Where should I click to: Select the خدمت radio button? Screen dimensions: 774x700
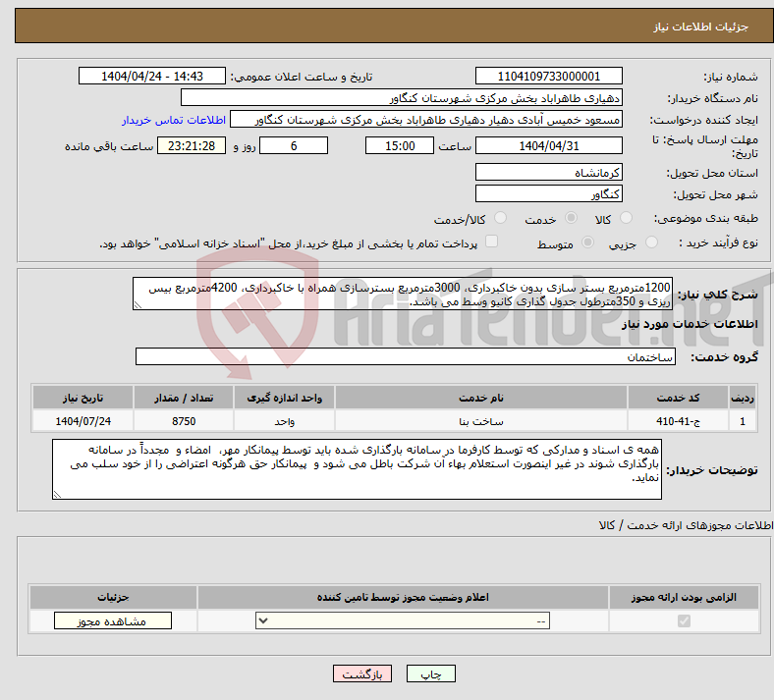[x=571, y=218]
